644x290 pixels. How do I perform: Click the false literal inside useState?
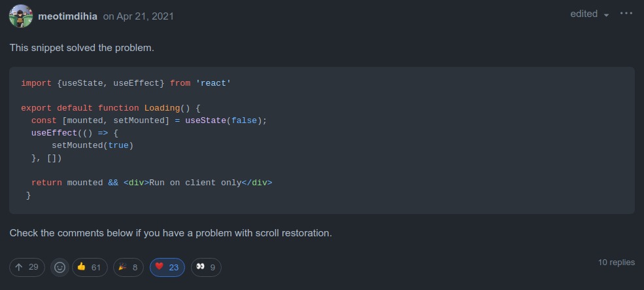[x=244, y=120]
